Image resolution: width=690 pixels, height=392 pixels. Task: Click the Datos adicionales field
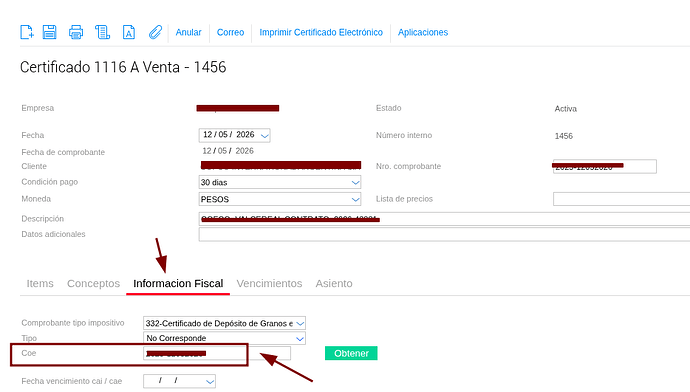pos(444,234)
